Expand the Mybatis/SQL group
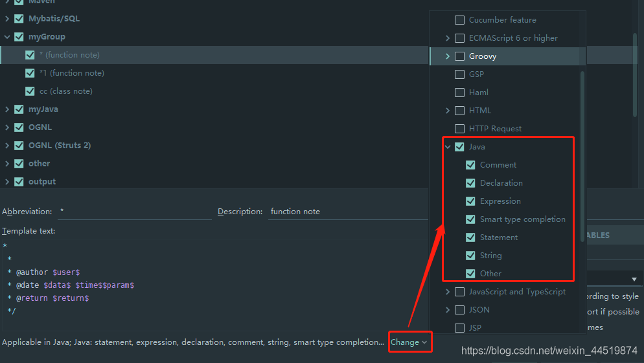Viewport: 644px width, 363px height. tap(7, 19)
